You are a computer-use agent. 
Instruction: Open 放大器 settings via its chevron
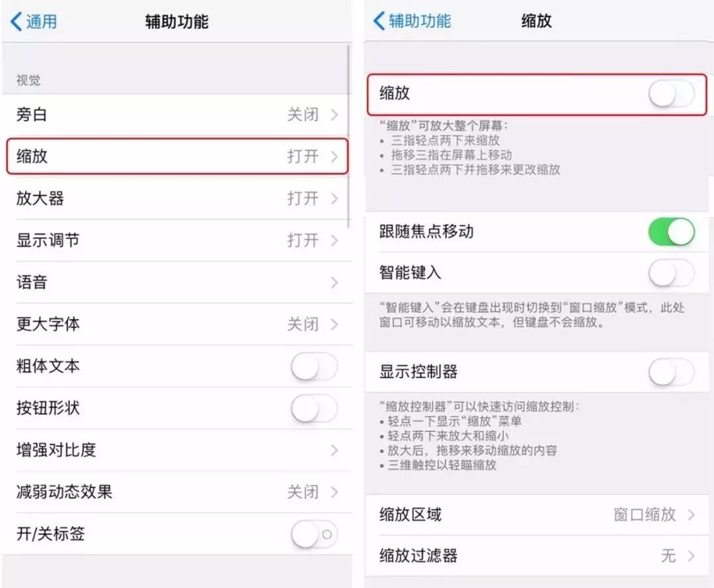click(336, 198)
